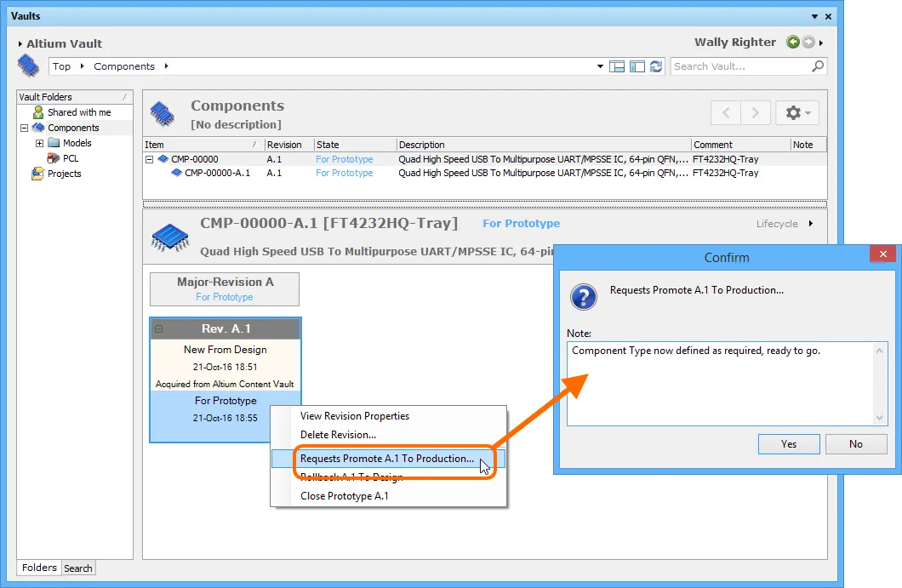This screenshot has height=588, width=902.
Task: Sort items by Item column header
Action: [x=203, y=145]
